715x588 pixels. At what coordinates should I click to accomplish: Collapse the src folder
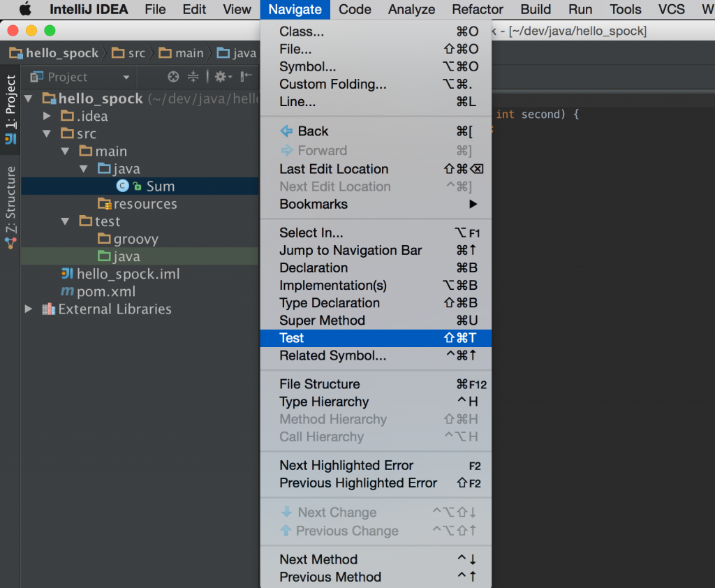[47, 133]
